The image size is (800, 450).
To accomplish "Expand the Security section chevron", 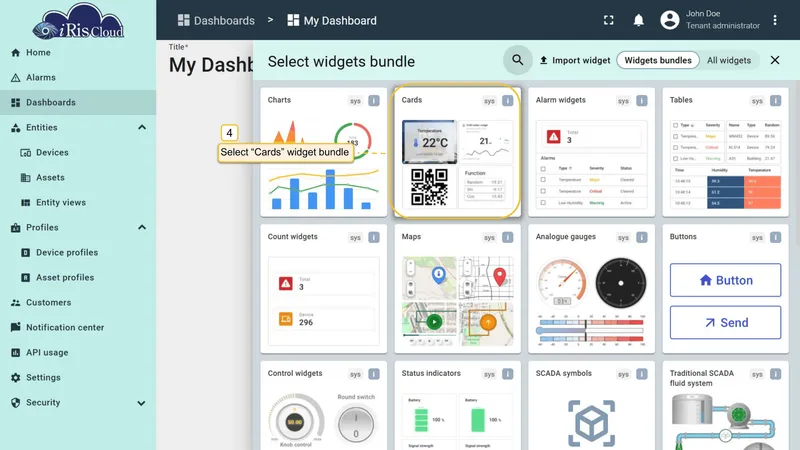I will [x=141, y=403].
